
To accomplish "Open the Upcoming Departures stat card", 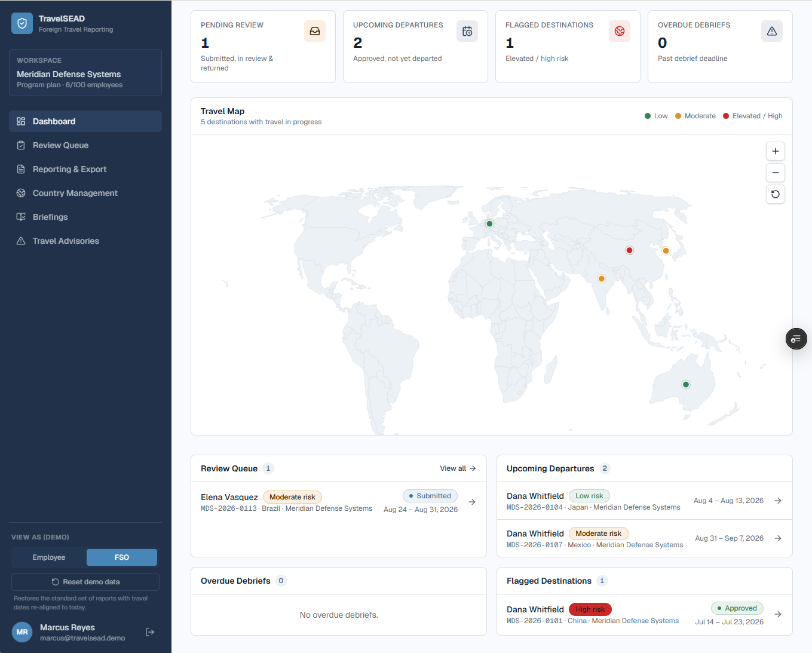I will click(415, 47).
